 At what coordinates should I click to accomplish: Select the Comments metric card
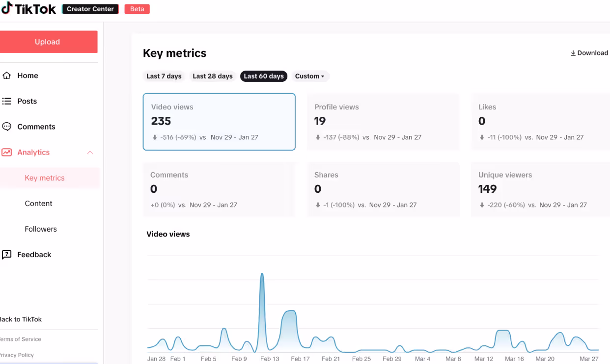219,189
